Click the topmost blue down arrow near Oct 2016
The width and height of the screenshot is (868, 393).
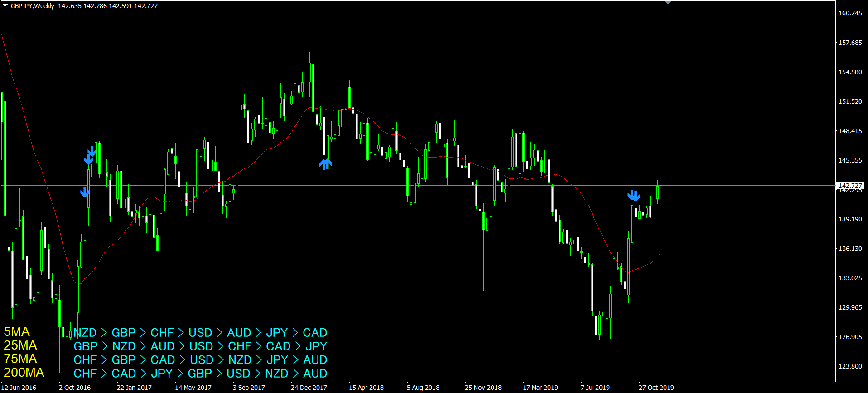coord(92,151)
